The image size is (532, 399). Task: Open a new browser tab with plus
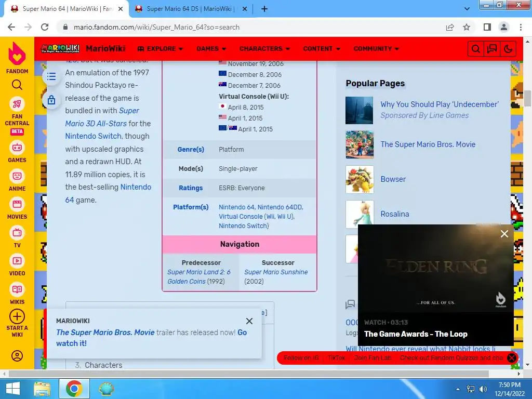click(264, 9)
